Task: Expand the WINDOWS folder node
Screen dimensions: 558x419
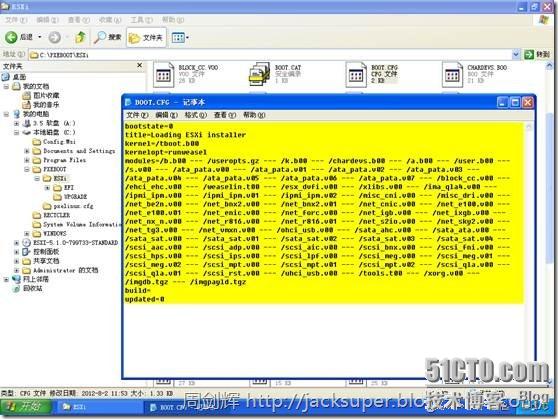Action: pos(27,234)
